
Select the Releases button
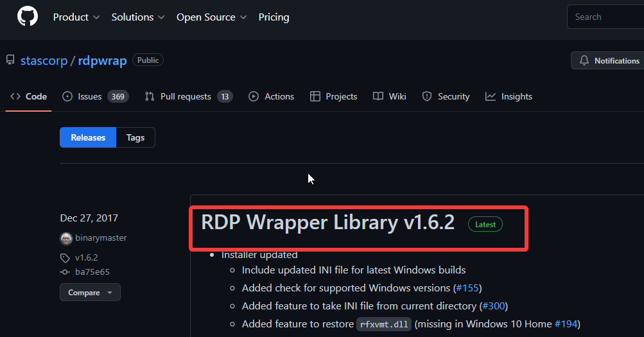pos(88,137)
